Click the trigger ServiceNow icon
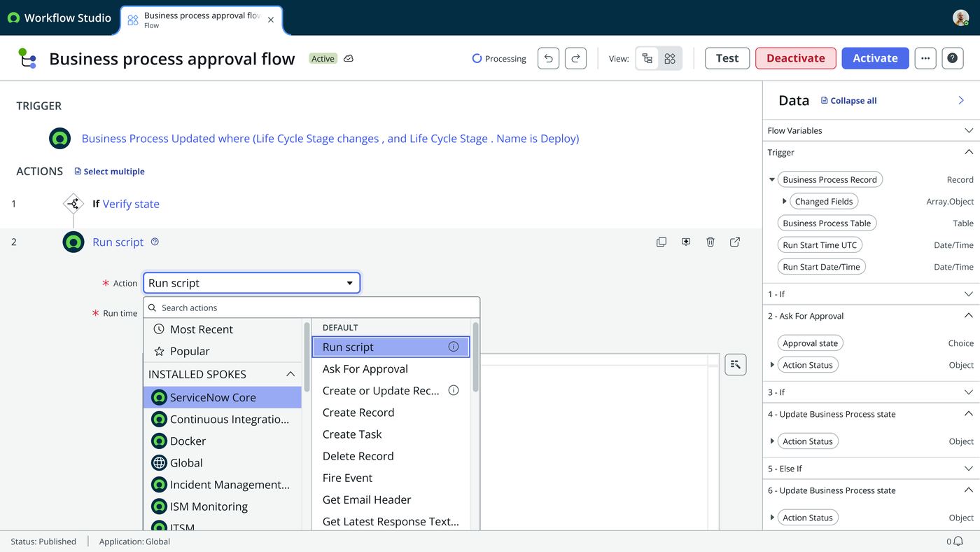The image size is (980, 552). (x=60, y=138)
